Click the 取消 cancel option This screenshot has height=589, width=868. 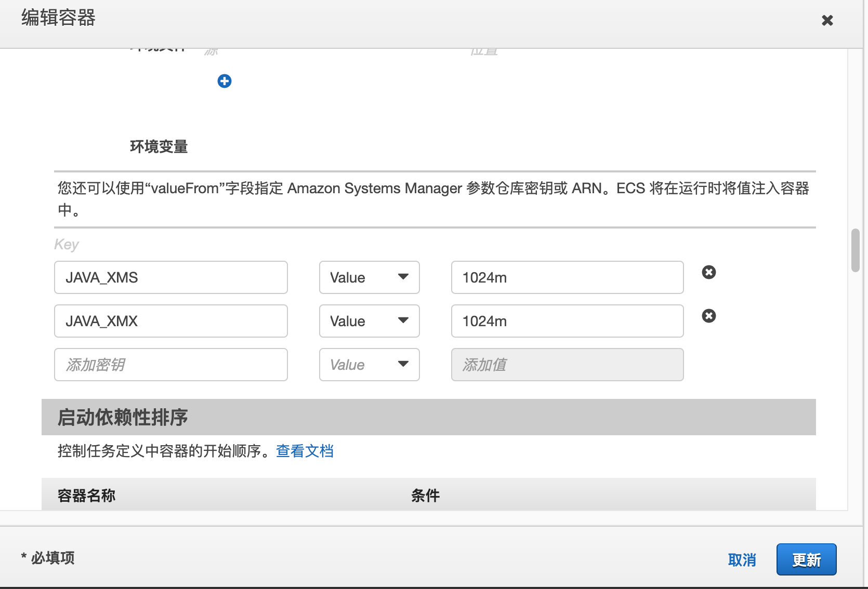tap(742, 559)
